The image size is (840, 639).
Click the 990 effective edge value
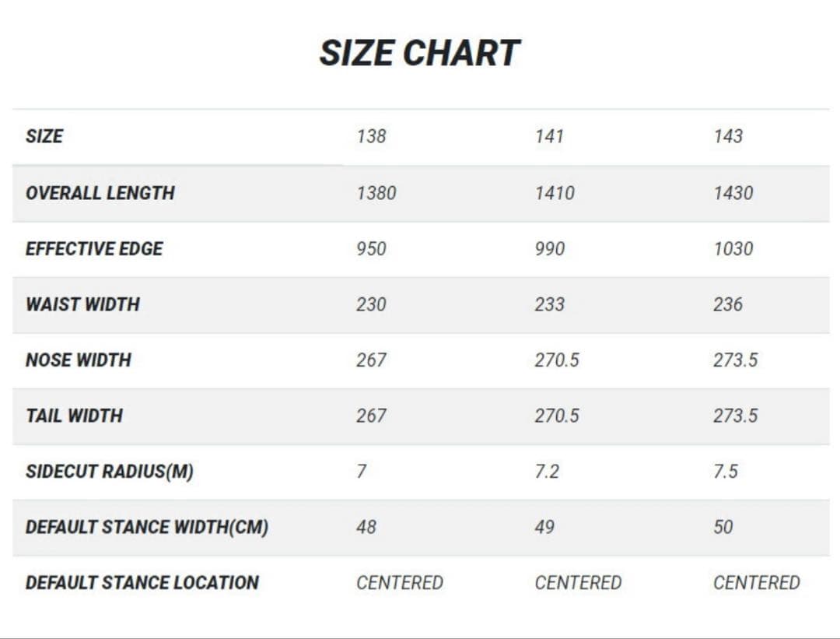[x=549, y=249]
